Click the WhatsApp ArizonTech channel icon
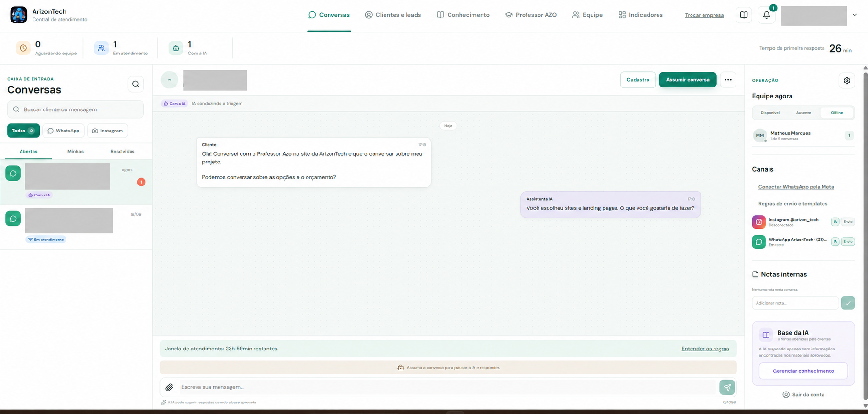 coord(759,242)
